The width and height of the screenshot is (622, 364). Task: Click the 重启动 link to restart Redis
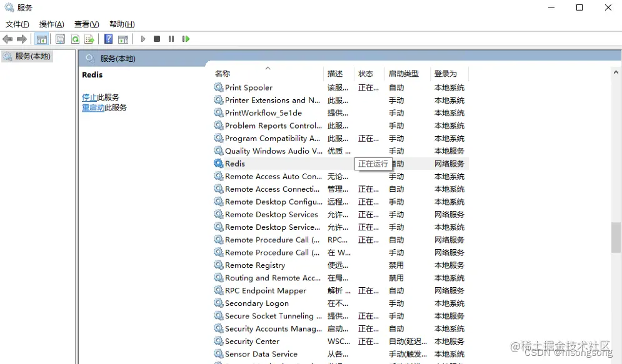[93, 107]
